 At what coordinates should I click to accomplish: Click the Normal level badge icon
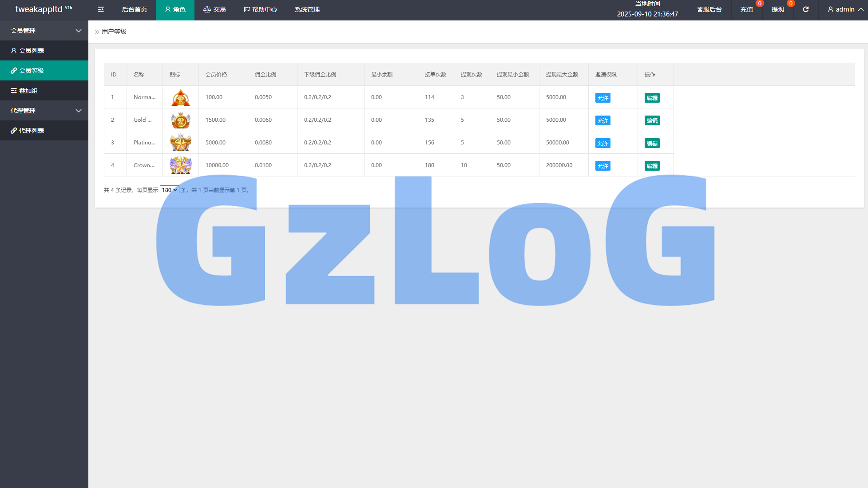[181, 97]
